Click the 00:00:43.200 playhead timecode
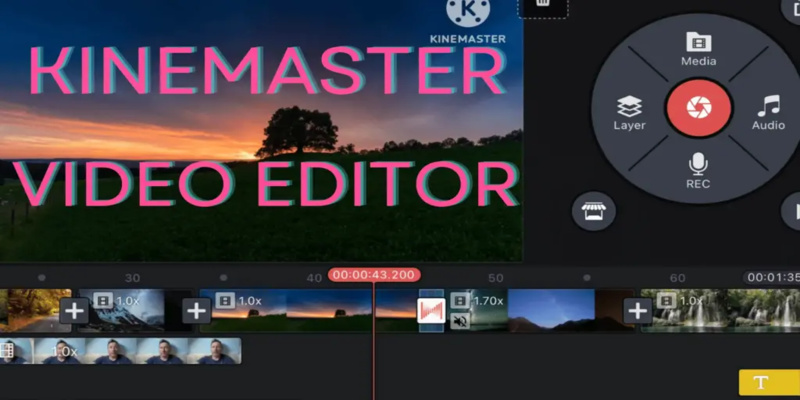Image resolution: width=800 pixels, height=400 pixels. pos(374,275)
